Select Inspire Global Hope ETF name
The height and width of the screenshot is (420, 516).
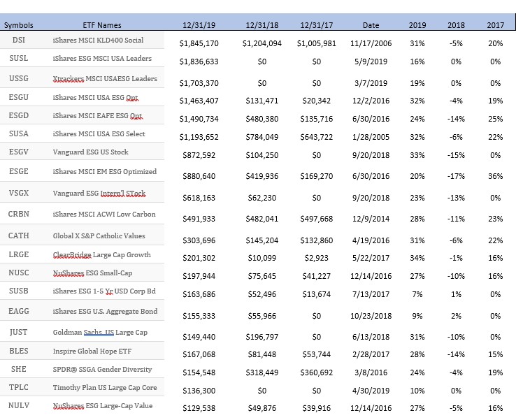pos(92,352)
